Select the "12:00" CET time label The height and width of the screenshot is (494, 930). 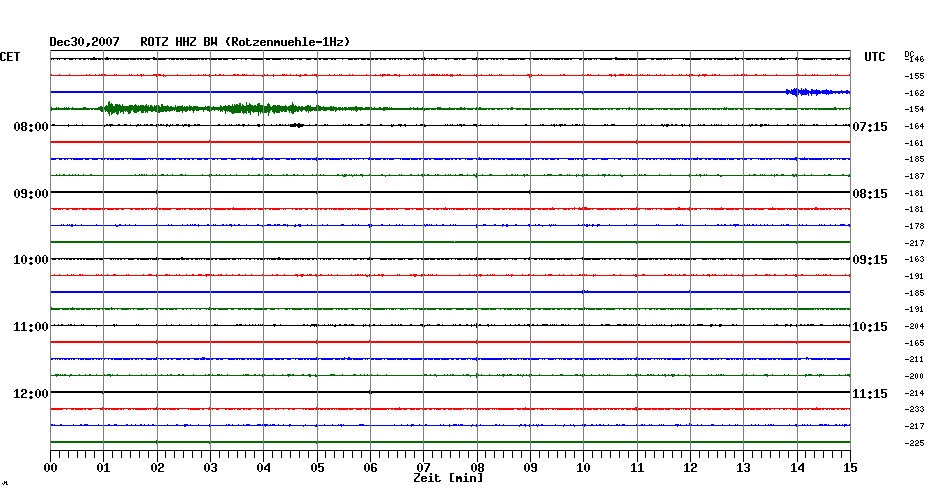tap(31, 394)
